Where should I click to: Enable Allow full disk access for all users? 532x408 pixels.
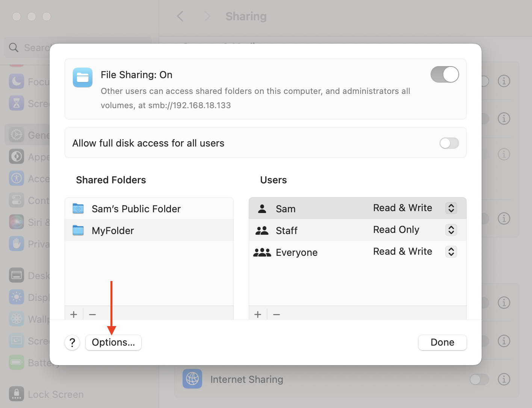pos(449,143)
